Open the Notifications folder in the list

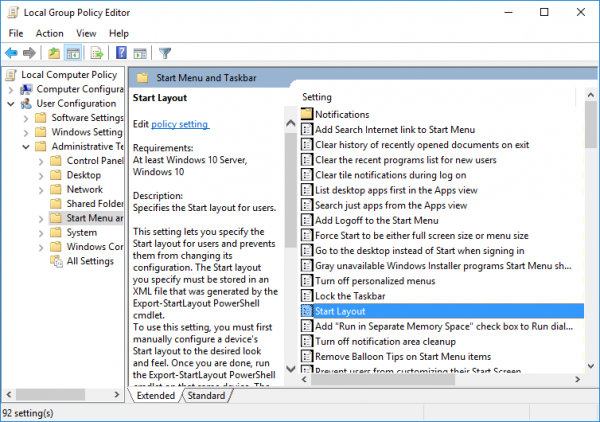coord(342,114)
